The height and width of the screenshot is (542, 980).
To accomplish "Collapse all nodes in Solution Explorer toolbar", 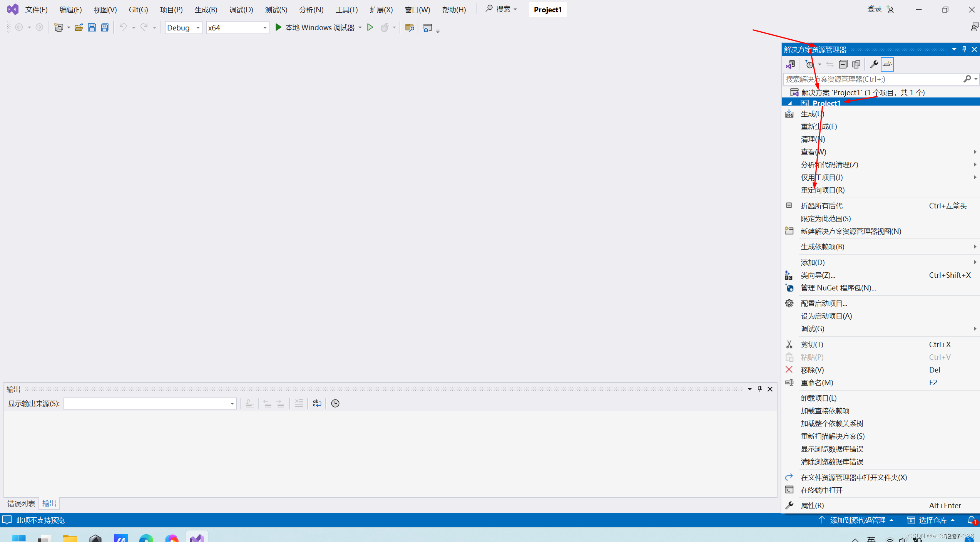I will click(x=843, y=64).
